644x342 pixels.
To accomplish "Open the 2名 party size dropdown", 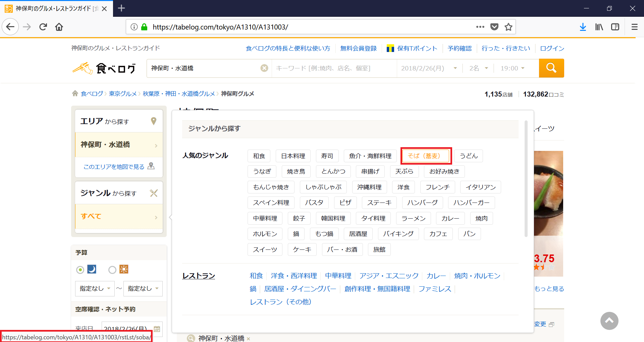I will [x=479, y=68].
